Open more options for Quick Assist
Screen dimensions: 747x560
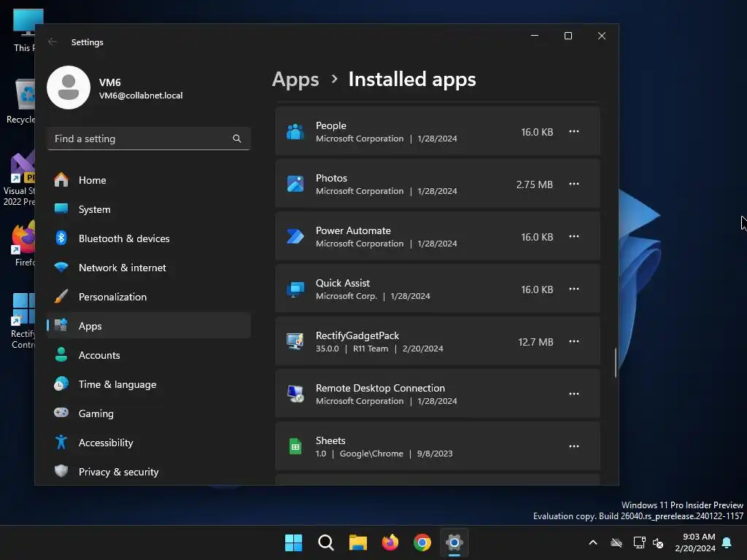[574, 289]
